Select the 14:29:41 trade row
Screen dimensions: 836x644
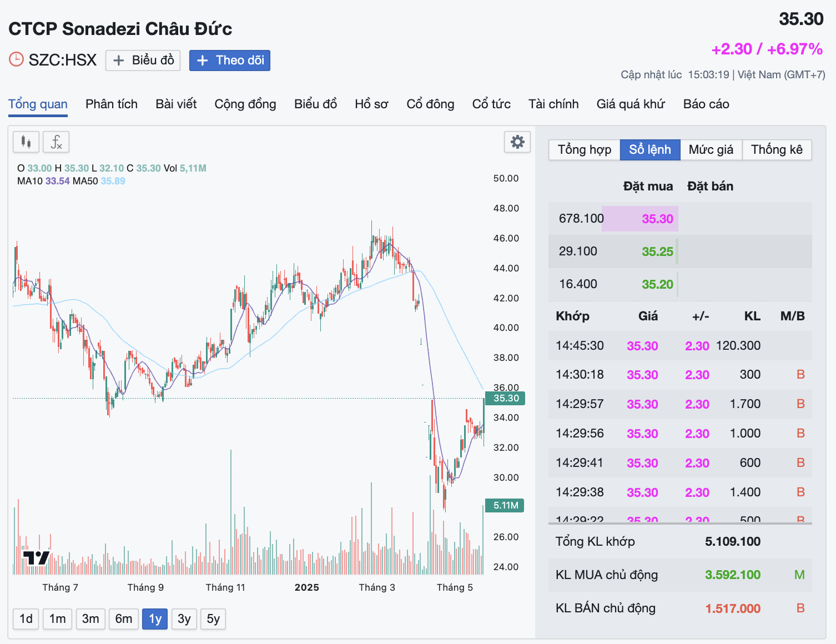(680, 463)
